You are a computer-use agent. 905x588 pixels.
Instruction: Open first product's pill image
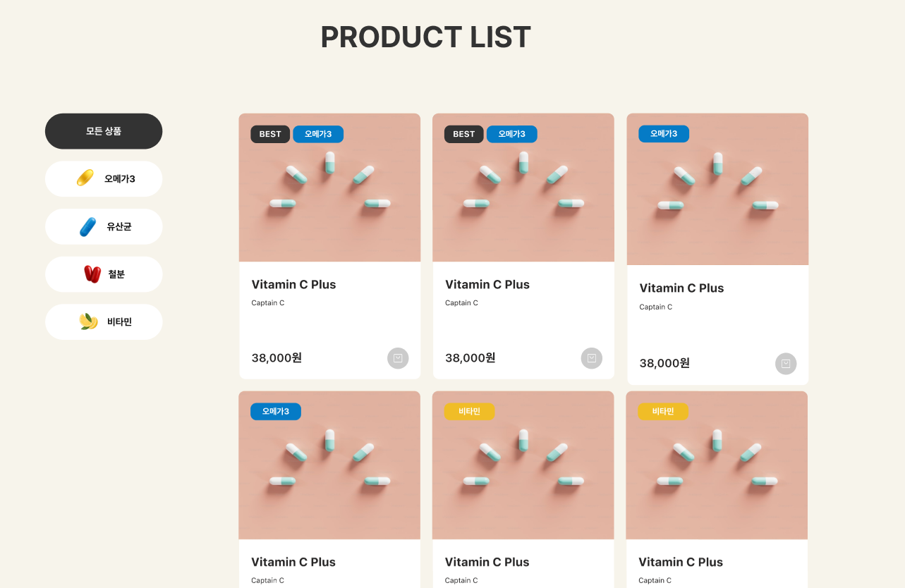click(329, 197)
